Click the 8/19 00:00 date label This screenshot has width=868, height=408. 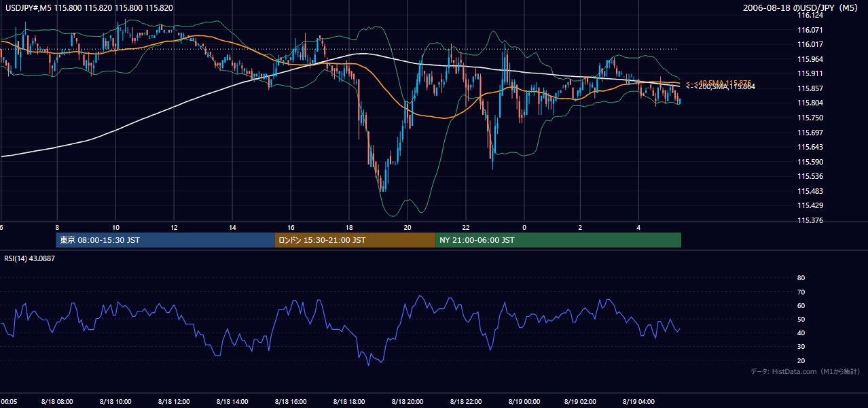tap(523, 402)
